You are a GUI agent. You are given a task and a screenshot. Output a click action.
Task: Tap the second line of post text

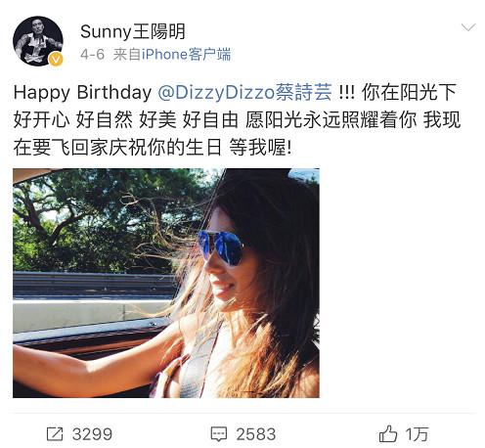tap(237, 119)
